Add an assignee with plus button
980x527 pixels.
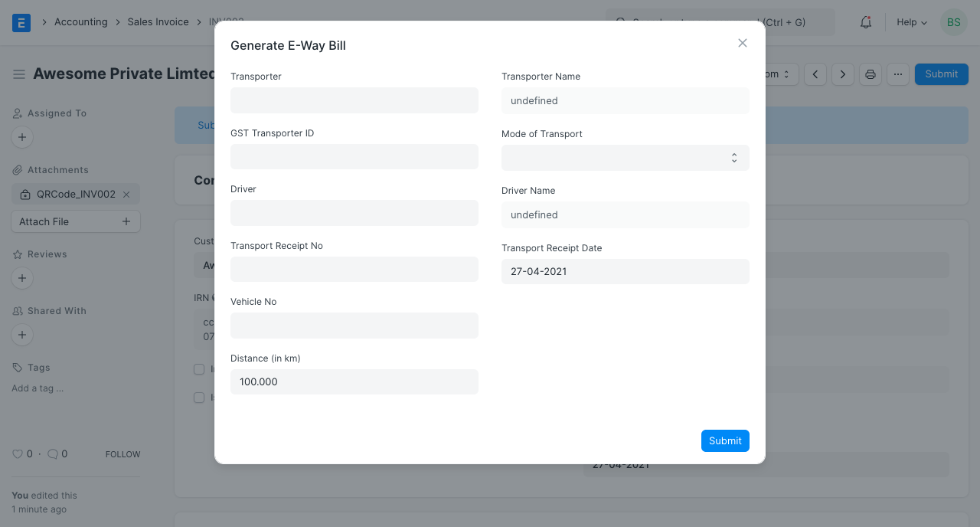(x=22, y=138)
